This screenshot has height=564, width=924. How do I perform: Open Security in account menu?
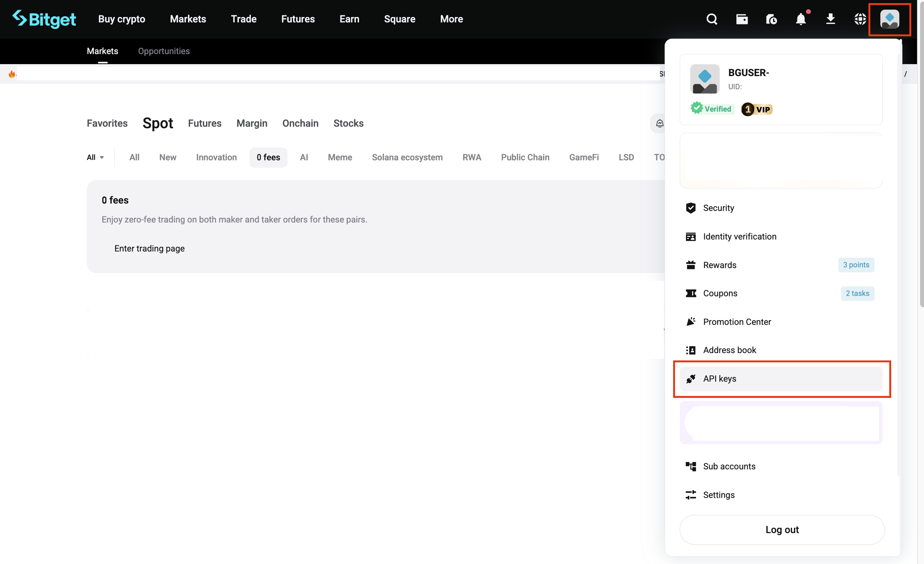click(718, 208)
